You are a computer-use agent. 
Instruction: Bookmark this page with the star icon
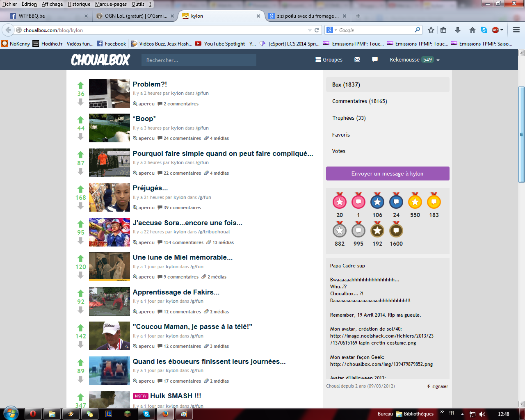(431, 30)
